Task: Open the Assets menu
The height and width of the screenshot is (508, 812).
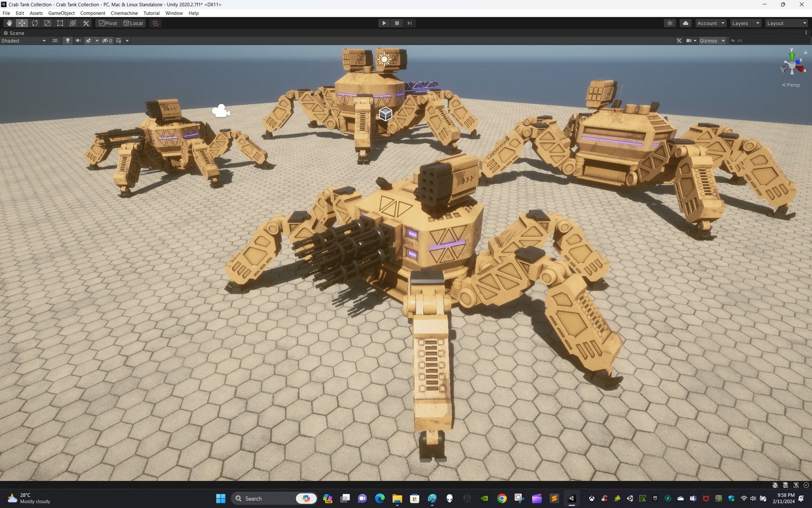Action: click(36, 13)
